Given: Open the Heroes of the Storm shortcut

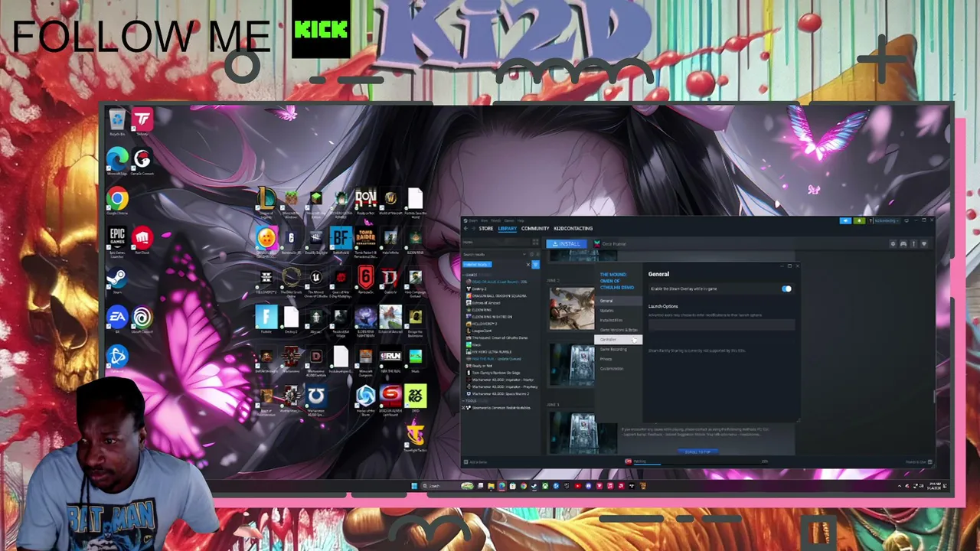Looking at the screenshot, I should pyautogui.click(x=365, y=399).
